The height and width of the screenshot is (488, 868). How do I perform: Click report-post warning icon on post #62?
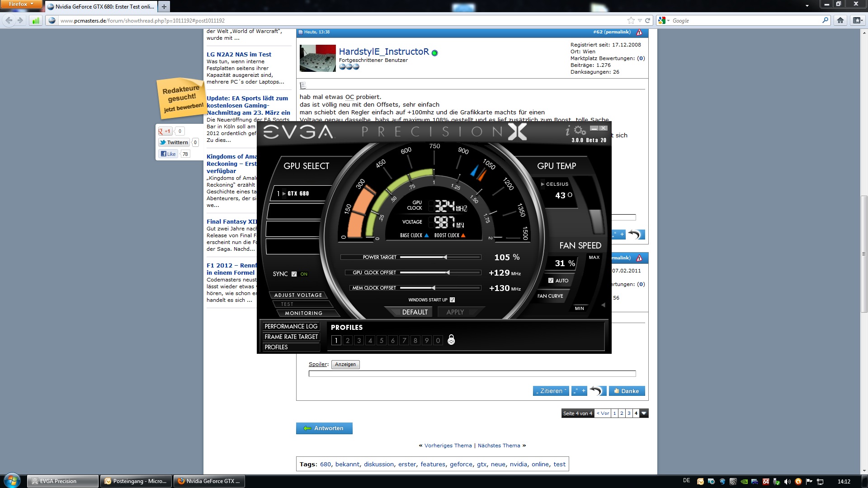tap(639, 32)
